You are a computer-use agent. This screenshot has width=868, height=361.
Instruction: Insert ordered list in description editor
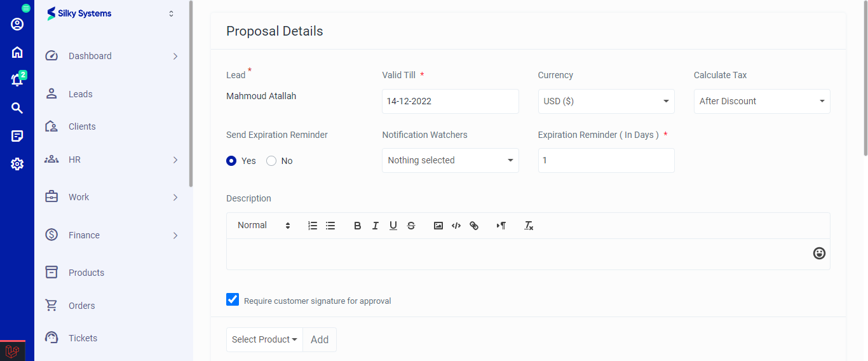313,226
